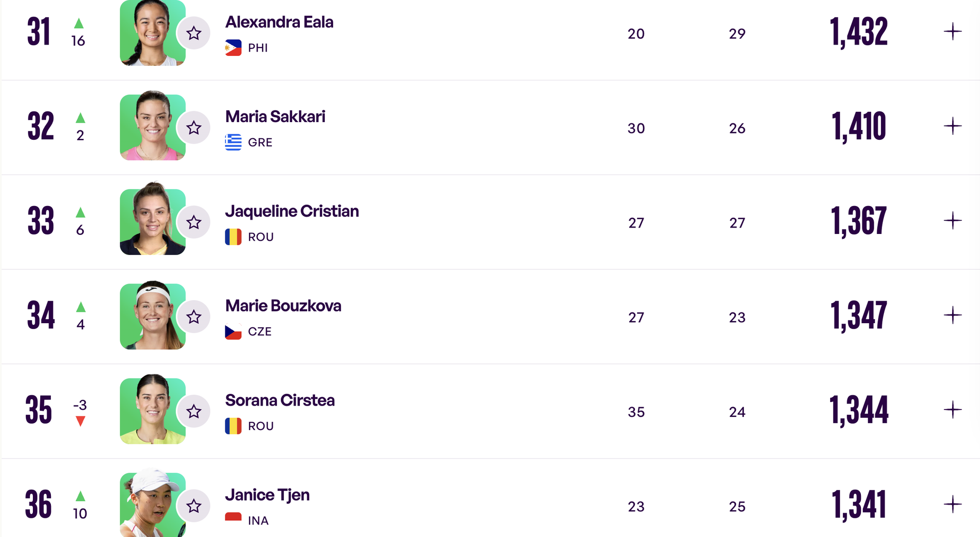This screenshot has height=537, width=980.
Task: Favorite Alexandra Eala with the star icon
Action: pyautogui.click(x=194, y=33)
